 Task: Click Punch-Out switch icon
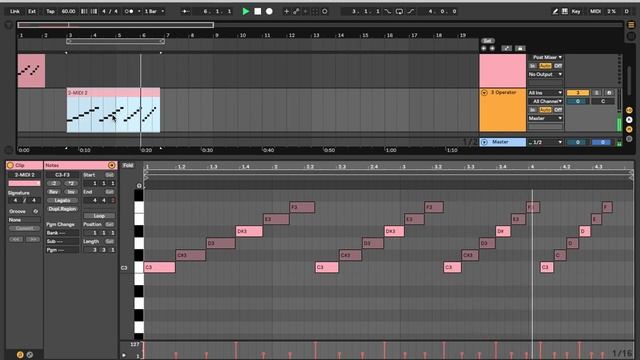pyautogui.click(x=411, y=11)
